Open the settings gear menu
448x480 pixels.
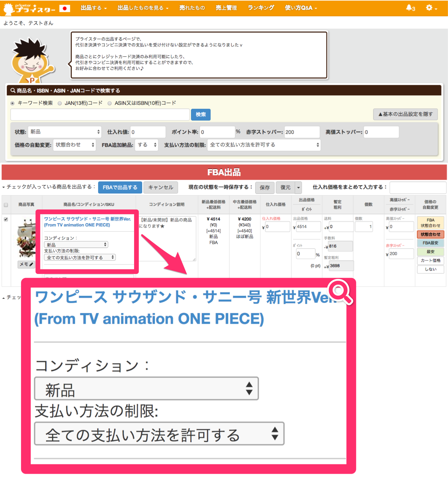click(x=431, y=8)
